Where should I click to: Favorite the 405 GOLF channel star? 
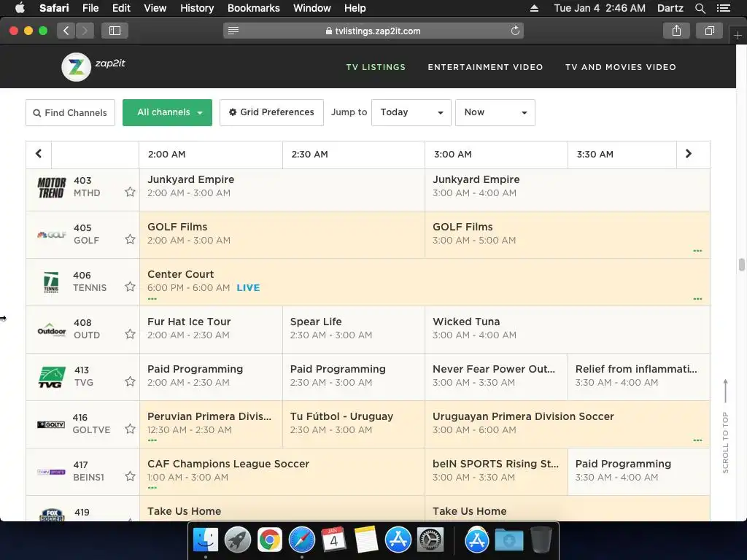tap(130, 239)
